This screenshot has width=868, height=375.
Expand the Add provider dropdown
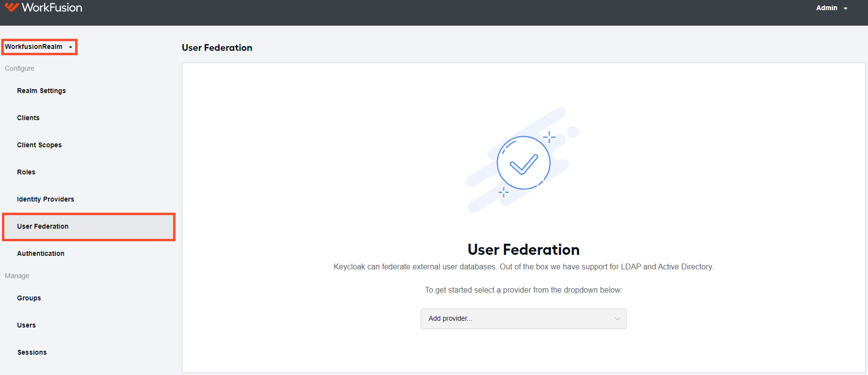[x=524, y=319]
